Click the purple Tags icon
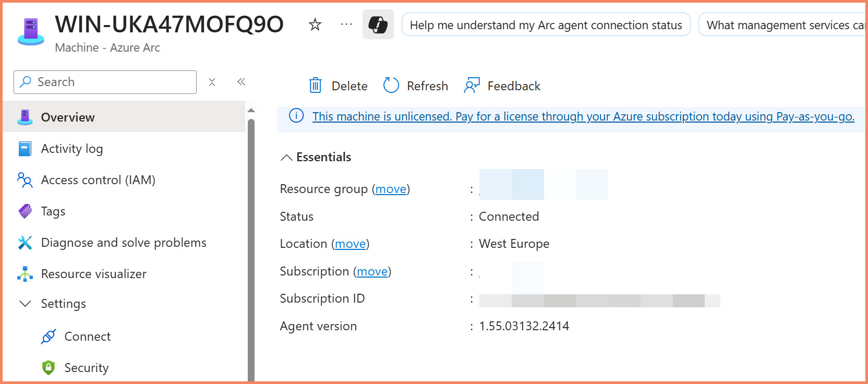The image size is (868, 384). [25, 211]
